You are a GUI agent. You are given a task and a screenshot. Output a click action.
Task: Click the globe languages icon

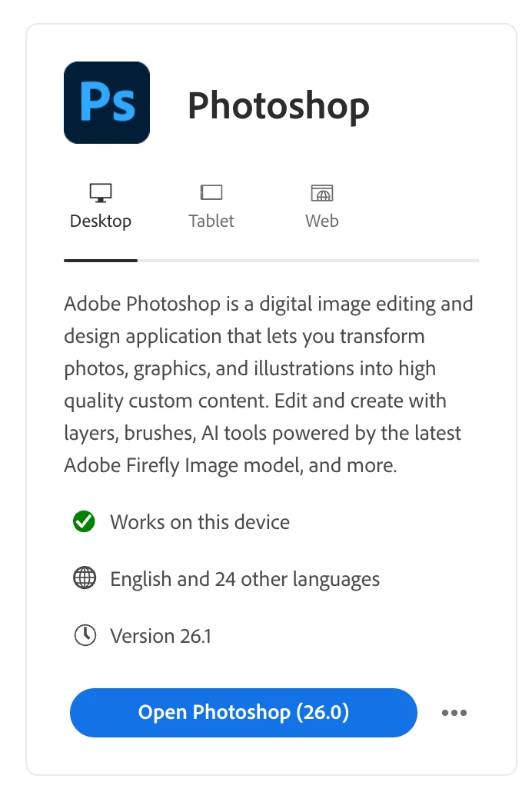(x=85, y=577)
